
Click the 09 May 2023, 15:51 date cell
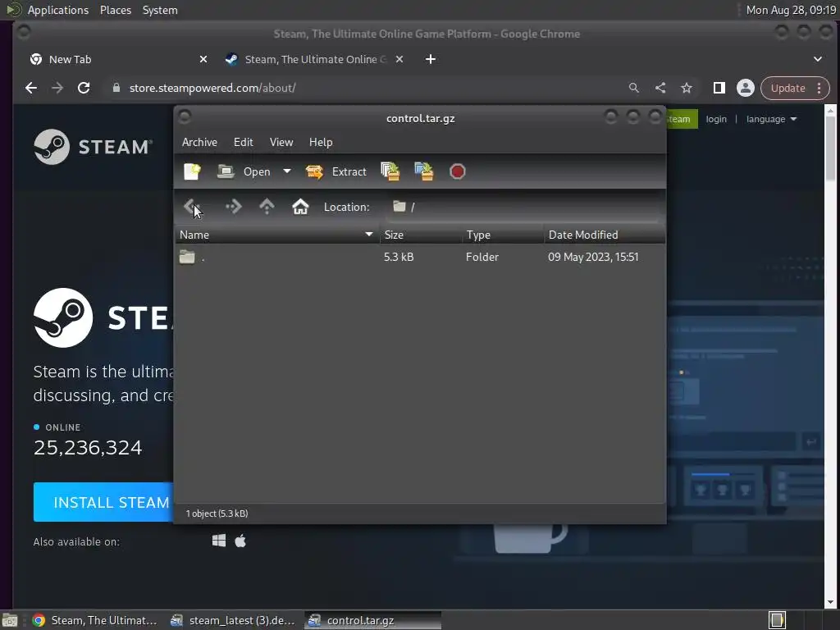tap(593, 257)
